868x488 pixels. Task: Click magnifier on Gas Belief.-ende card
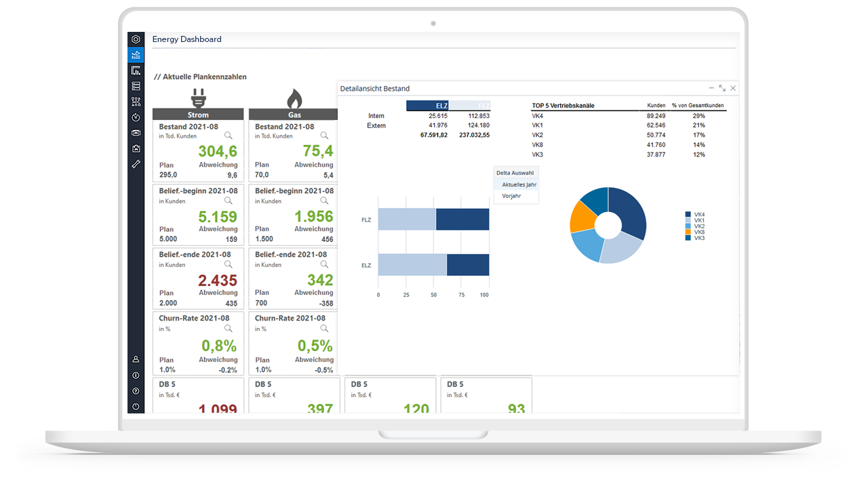(324, 264)
